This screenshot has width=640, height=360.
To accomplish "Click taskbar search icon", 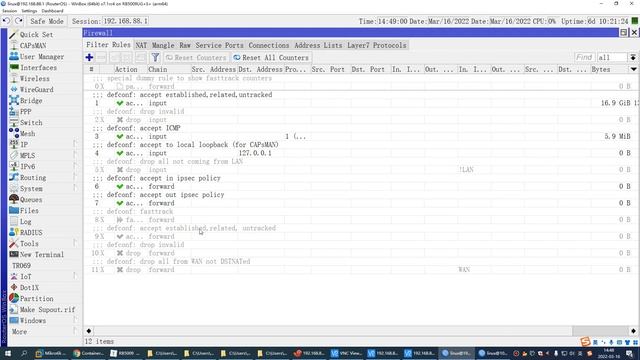I will point(24,353).
